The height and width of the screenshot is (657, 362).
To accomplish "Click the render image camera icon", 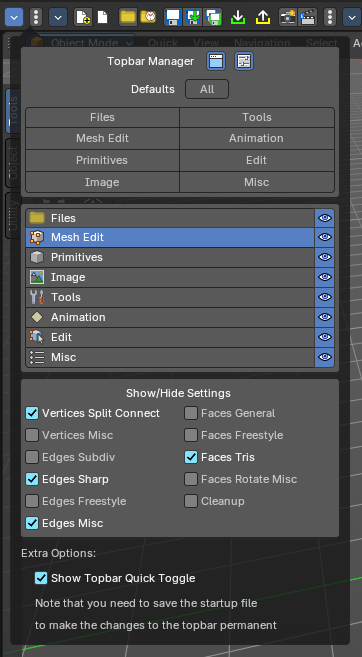I will tap(288, 17).
